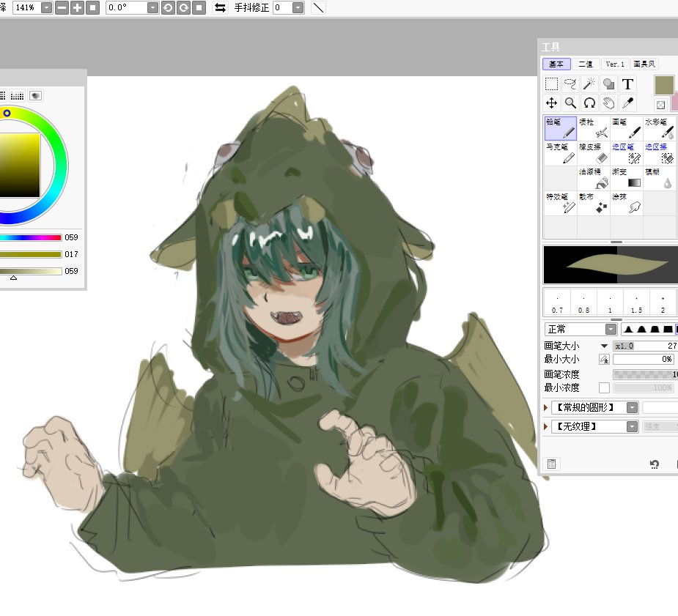Viewport: 678px width, 616px height.
Task: Switch to the 面具风 tool tab
Action: [x=644, y=64]
